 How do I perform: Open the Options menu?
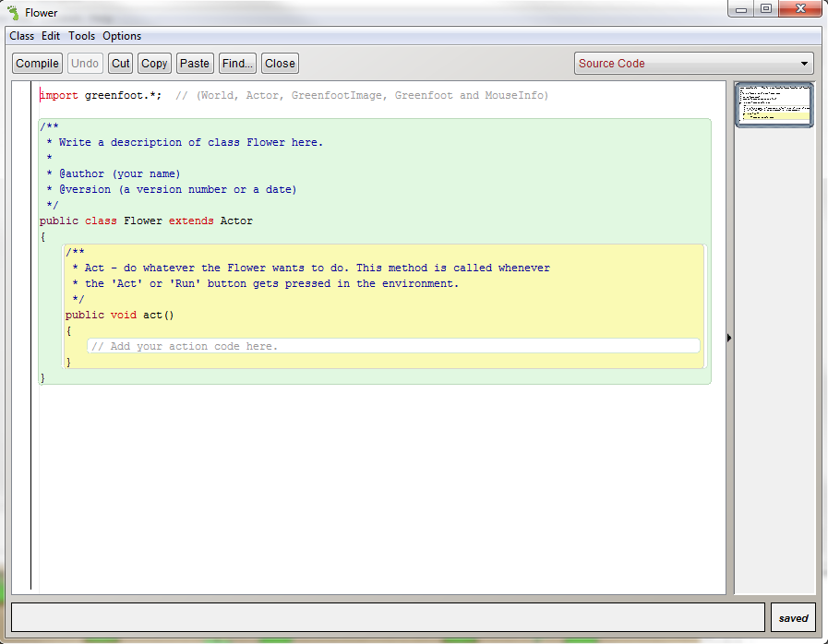pyautogui.click(x=121, y=35)
